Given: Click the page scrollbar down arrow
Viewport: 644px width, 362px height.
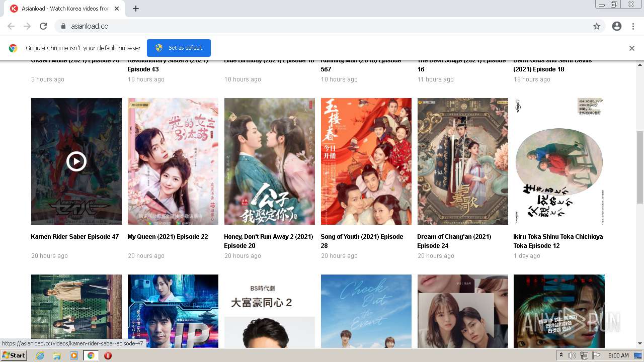Looking at the screenshot, I should pos(640,344).
